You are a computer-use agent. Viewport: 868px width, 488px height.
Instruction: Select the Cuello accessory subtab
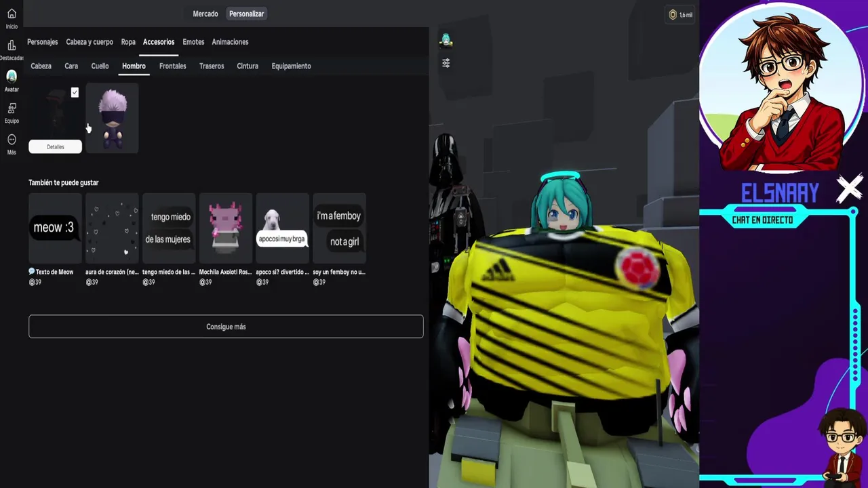[x=100, y=66]
